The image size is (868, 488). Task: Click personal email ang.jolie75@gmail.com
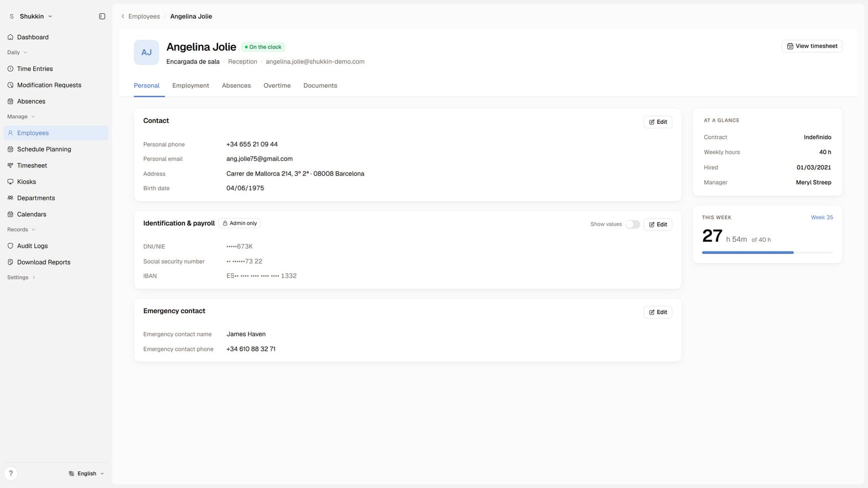260,159
